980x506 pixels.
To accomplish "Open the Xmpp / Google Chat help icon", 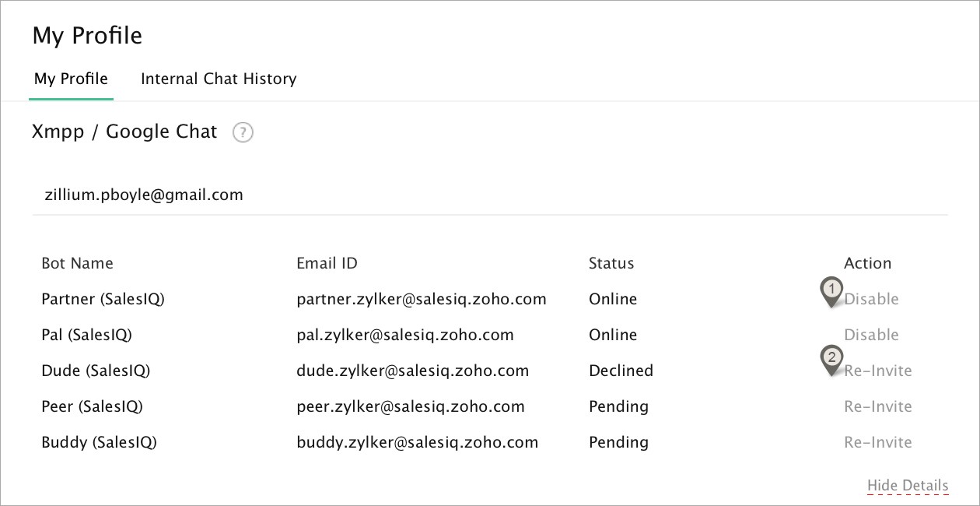I will click(x=243, y=132).
